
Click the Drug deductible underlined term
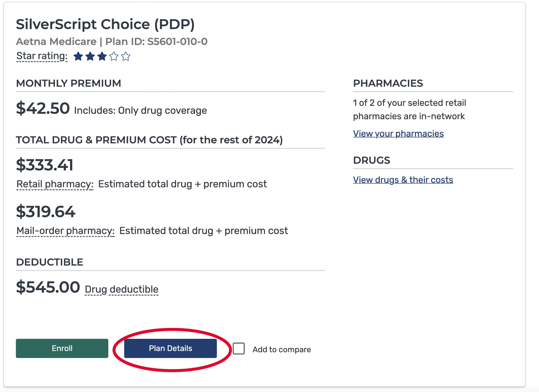pos(122,289)
